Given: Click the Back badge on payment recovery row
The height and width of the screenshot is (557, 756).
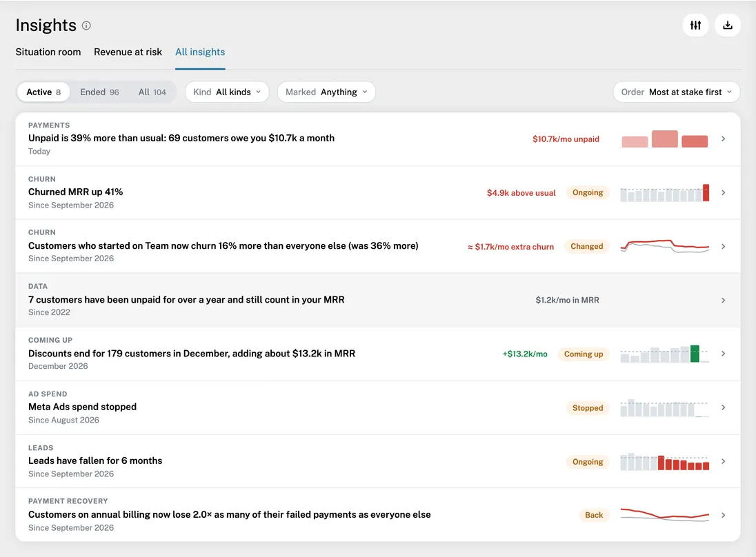Looking at the screenshot, I should [594, 515].
